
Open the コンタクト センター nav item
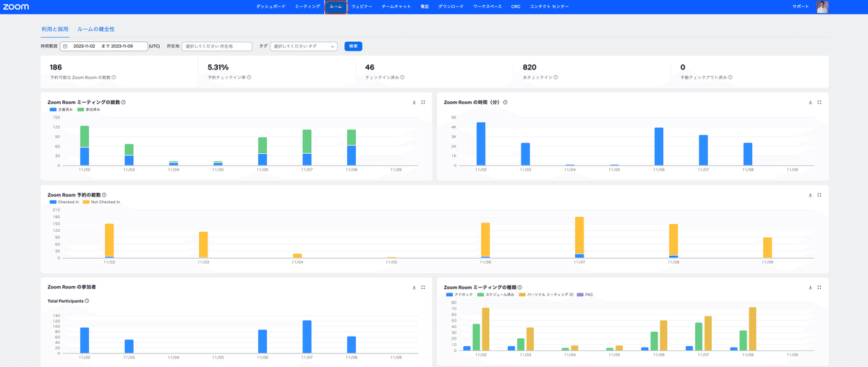pos(549,7)
